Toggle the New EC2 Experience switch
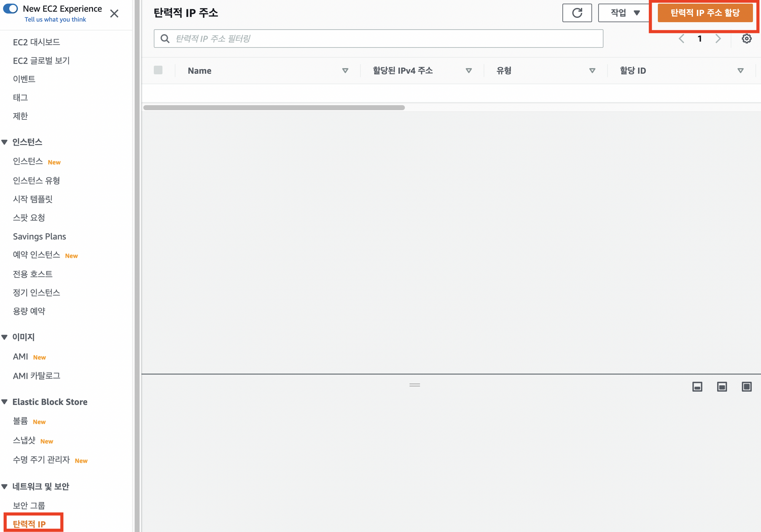 pyautogui.click(x=11, y=8)
